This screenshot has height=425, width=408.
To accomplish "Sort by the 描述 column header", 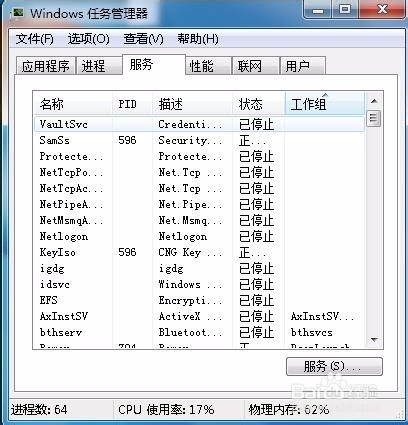I will click(192, 104).
